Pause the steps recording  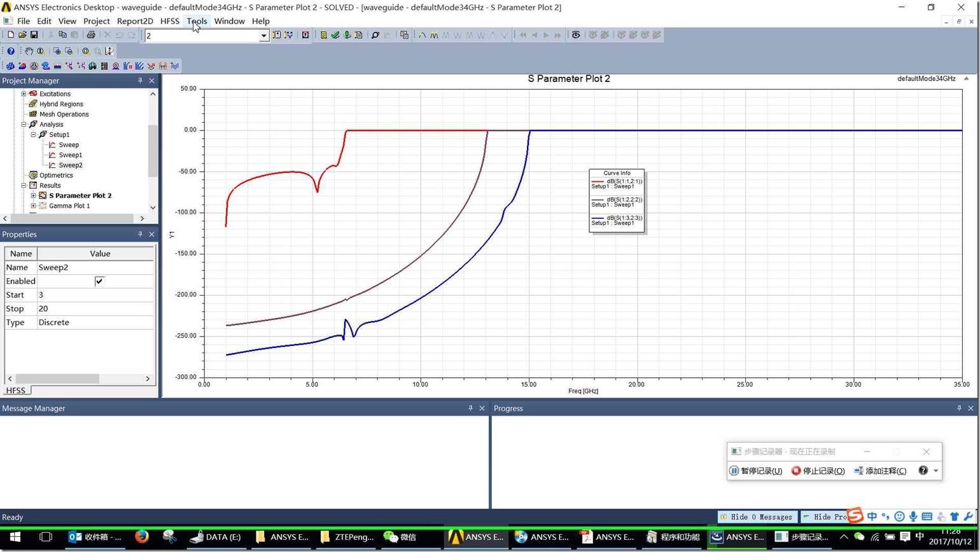tap(755, 471)
